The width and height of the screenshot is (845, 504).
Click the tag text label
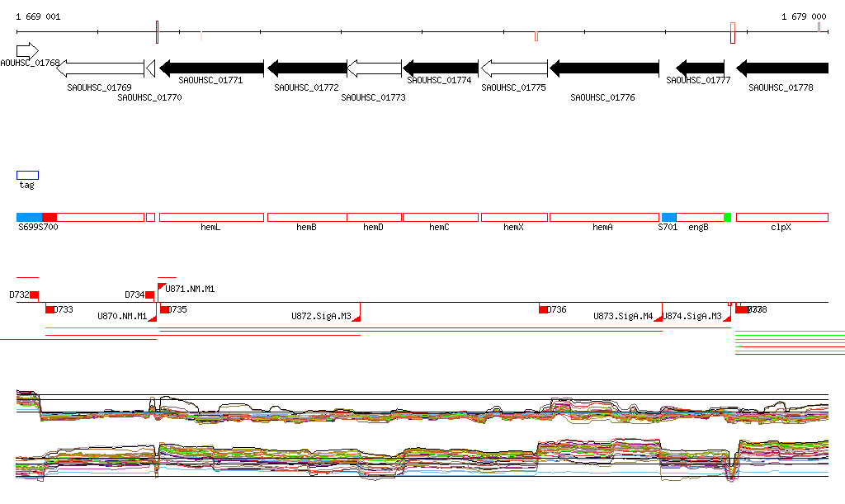(x=27, y=186)
